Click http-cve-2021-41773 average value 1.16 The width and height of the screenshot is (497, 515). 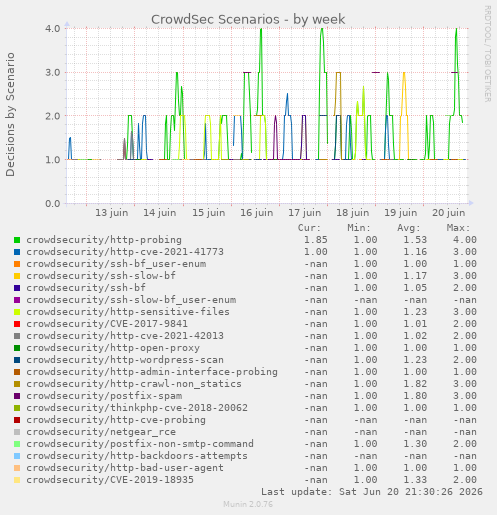click(415, 252)
